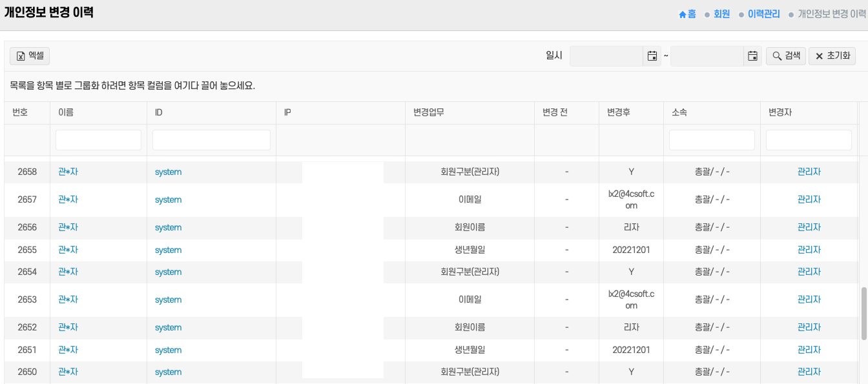Click the magnifier icon on 검색 button

pos(777,56)
